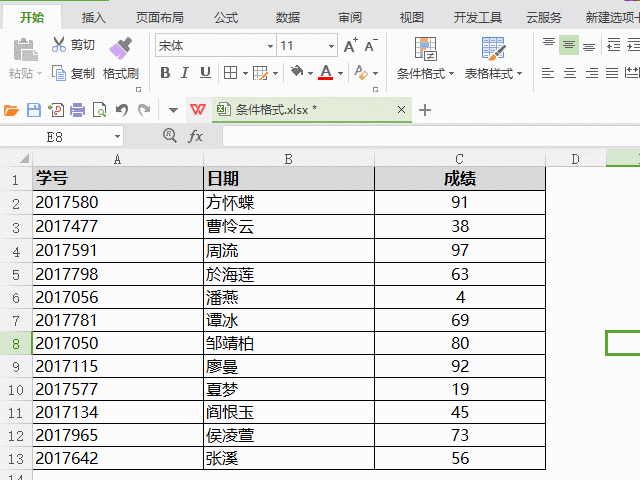The width and height of the screenshot is (640, 480).
Task: Print with the printer icon
Action: coord(78,110)
